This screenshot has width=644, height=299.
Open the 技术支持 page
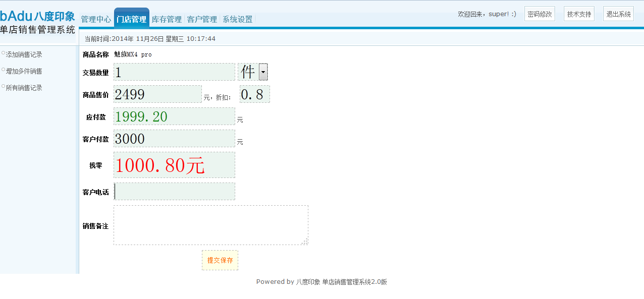(579, 14)
